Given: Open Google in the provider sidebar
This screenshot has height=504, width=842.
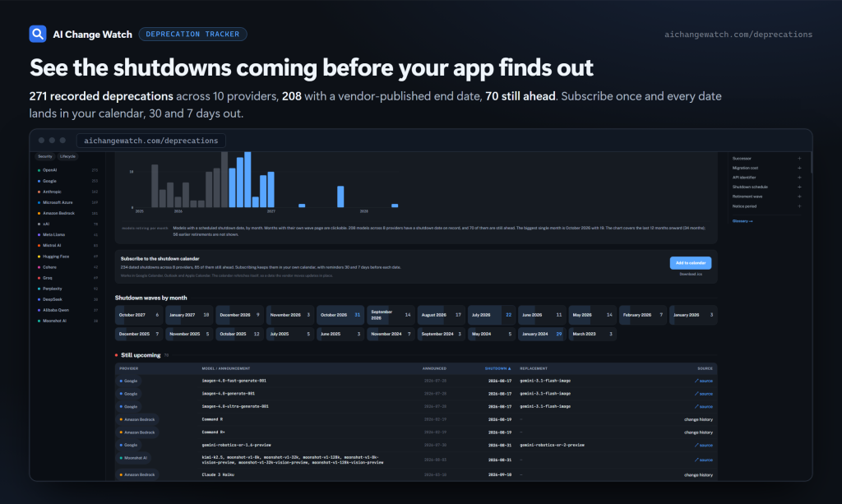Looking at the screenshot, I should click(67, 181).
